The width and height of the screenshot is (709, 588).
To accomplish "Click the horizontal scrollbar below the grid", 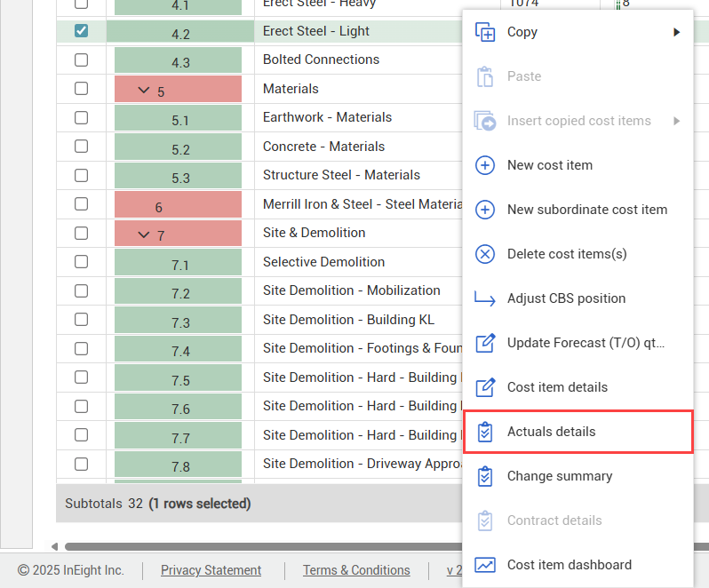I will pos(267,546).
